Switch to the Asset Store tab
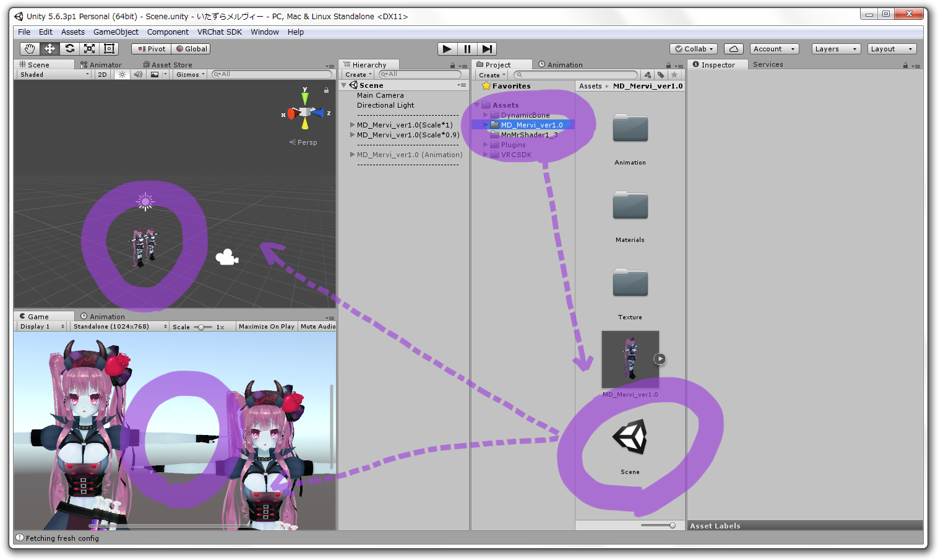938x560 pixels. 168,64
